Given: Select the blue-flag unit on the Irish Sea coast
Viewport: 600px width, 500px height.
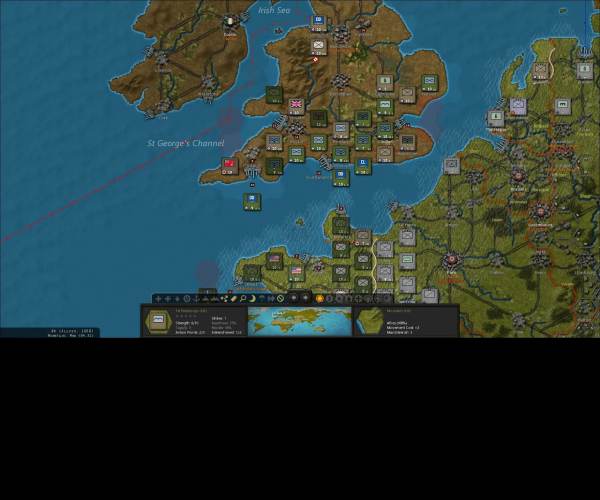Looking at the screenshot, I should coord(318,23).
